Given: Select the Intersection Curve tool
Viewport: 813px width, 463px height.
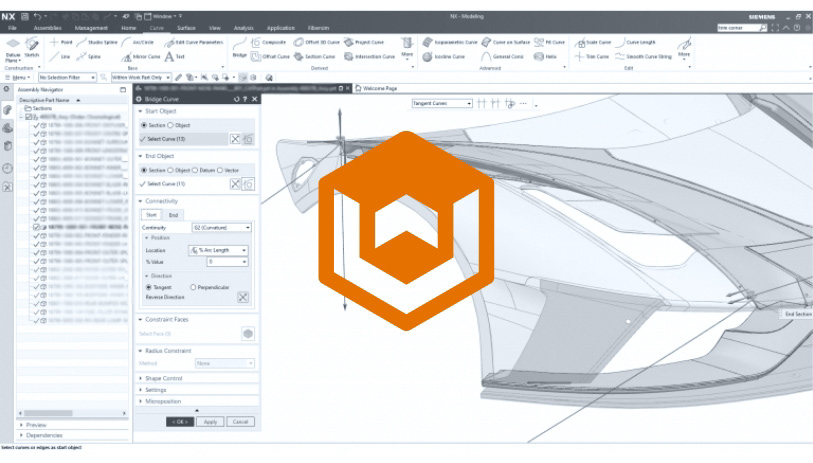Looking at the screenshot, I should click(x=370, y=57).
